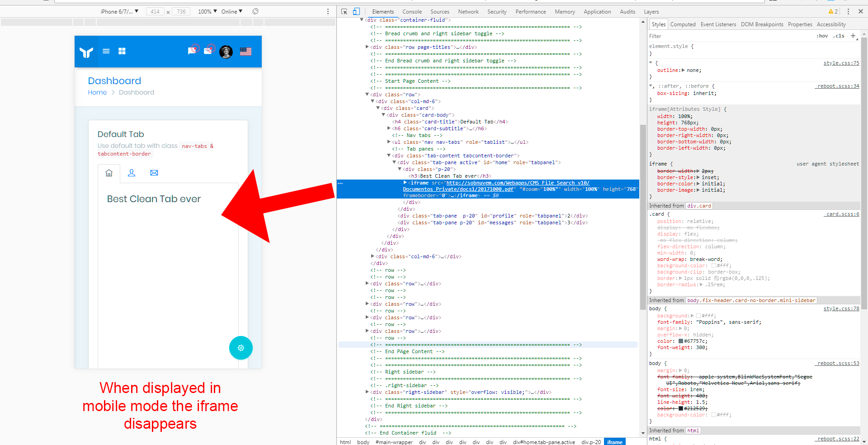Expand the right-sidebar div node
The height and width of the screenshot is (445, 868).
(x=367, y=392)
